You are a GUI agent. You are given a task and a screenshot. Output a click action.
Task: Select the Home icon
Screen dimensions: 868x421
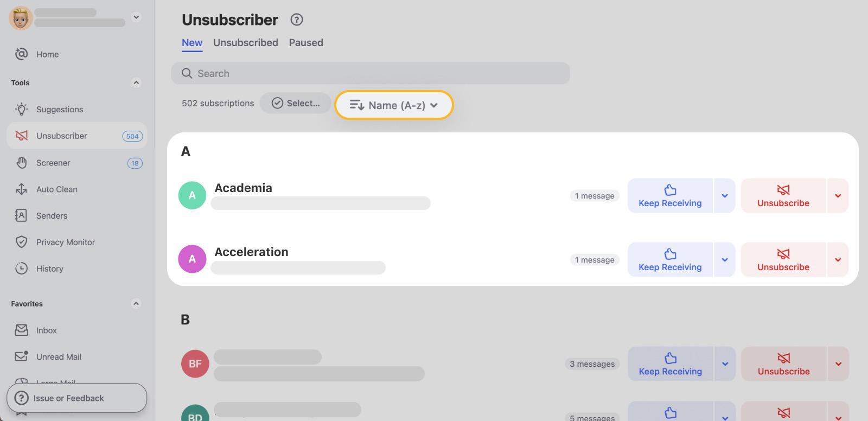21,54
